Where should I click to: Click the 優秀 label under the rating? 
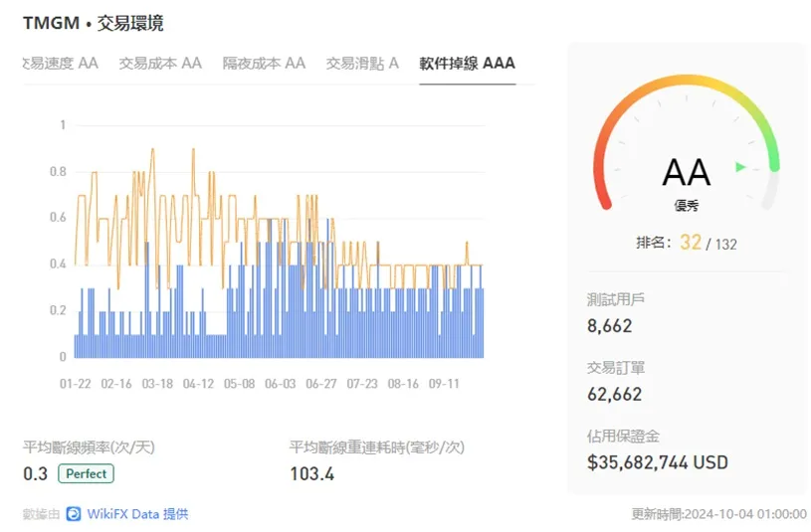[x=687, y=206]
